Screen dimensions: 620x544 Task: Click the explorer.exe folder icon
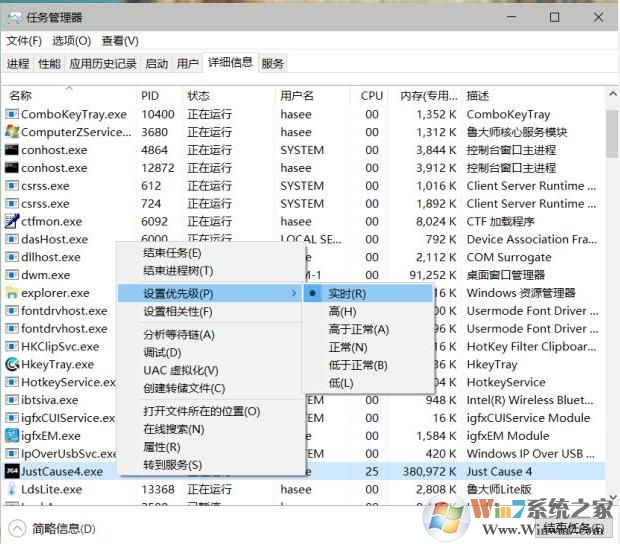click(12, 294)
